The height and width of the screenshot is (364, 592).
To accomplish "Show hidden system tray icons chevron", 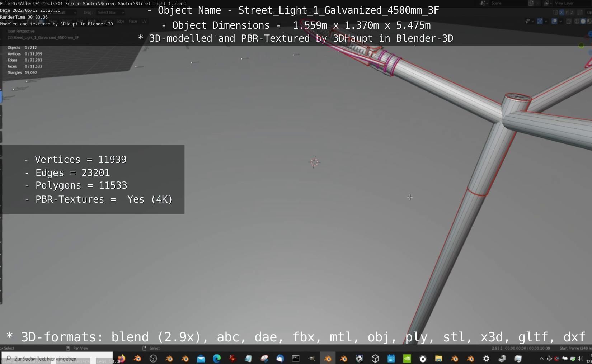I will click(x=541, y=359).
